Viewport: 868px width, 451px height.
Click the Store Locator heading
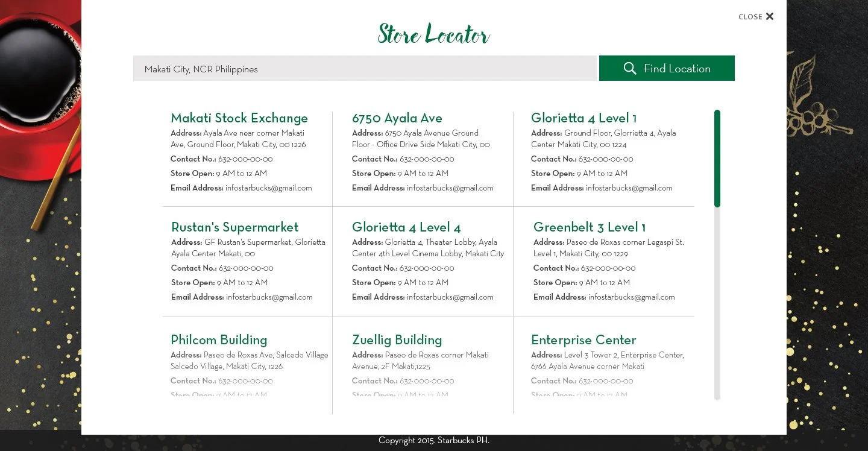coord(434,34)
